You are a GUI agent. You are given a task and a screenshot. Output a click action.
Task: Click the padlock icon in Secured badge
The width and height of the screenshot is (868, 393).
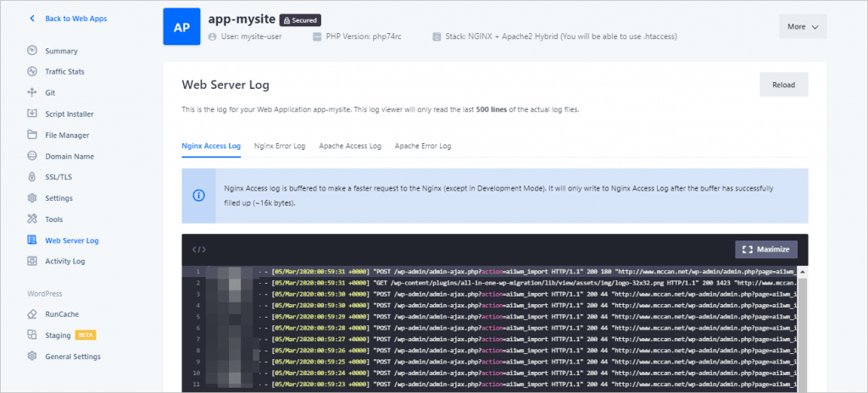(x=287, y=20)
